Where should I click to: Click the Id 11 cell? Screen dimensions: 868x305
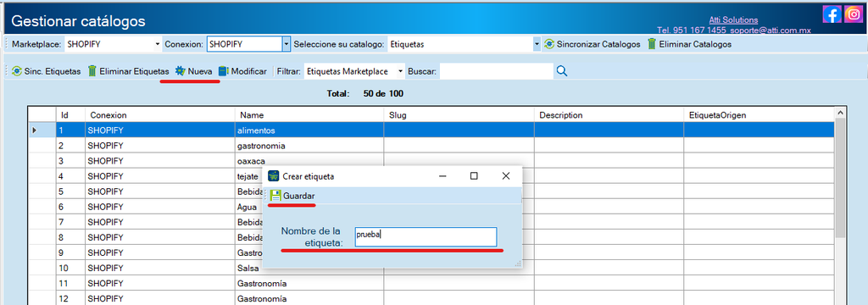point(70,284)
